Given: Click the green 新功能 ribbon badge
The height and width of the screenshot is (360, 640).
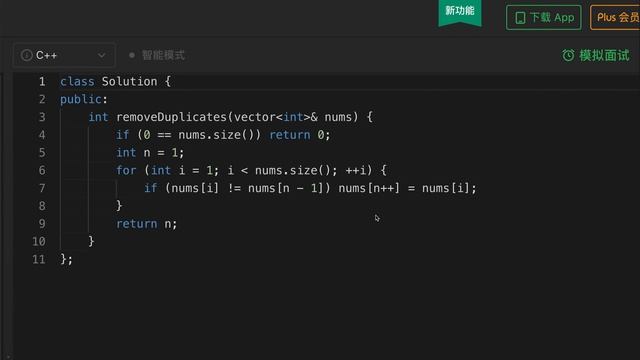Looking at the screenshot, I should click(460, 13).
